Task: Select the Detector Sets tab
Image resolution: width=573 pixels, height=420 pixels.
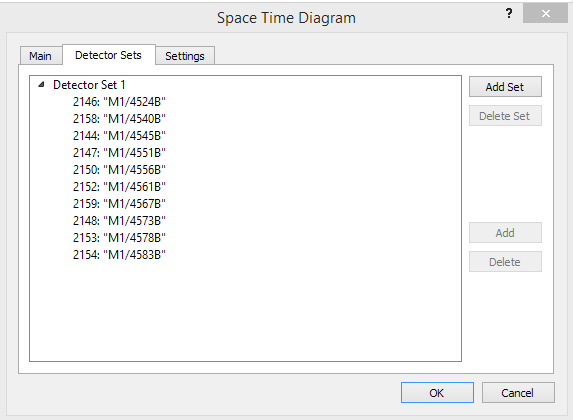Action: (109, 55)
